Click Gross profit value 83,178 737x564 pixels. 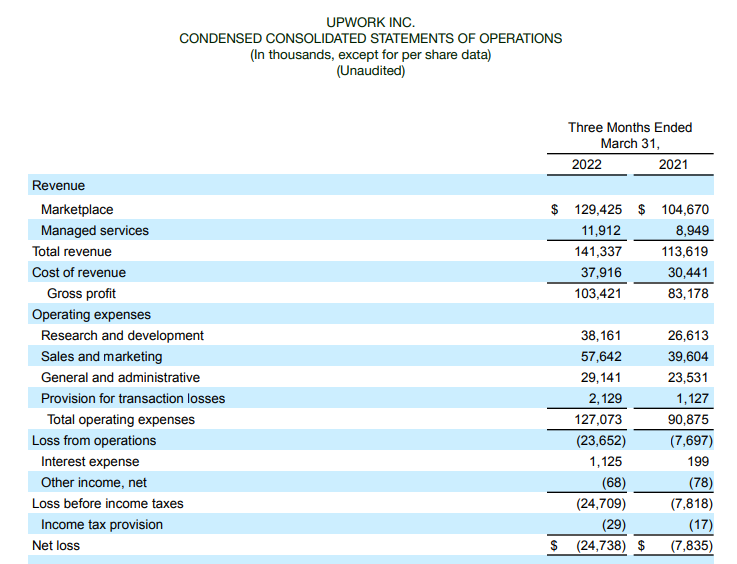(688, 293)
